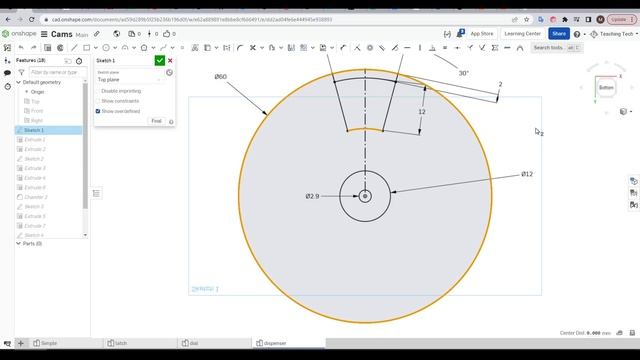This screenshot has height=360, width=640.
Task: Click the Ø12 diameter dimension label
Action: (x=527, y=174)
